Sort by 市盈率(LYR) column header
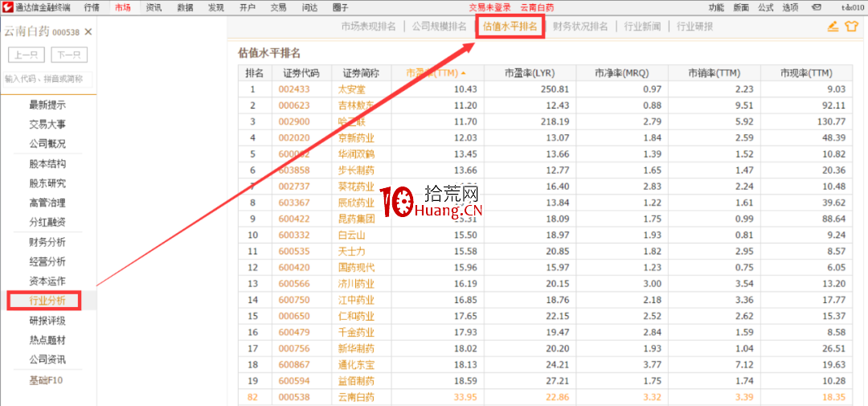 [x=530, y=73]
